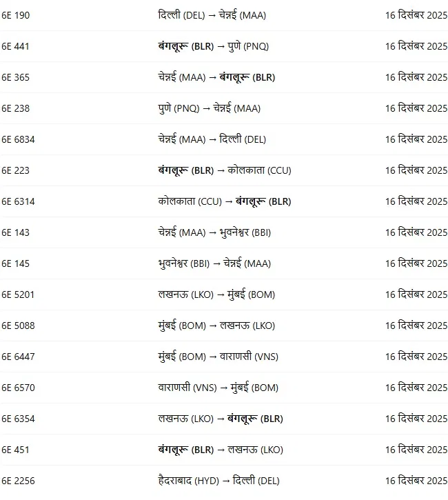Click the date in the 6E 190 row

point(416,15)
